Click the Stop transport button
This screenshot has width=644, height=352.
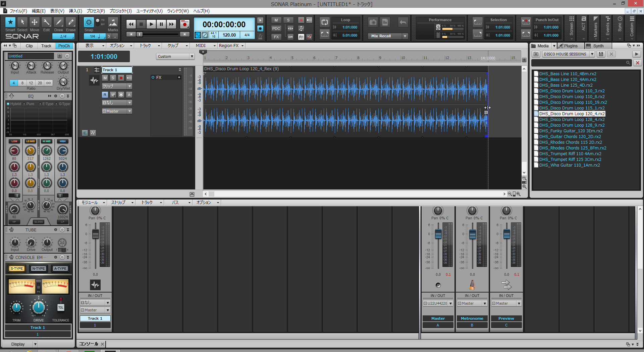click(141, 24)
